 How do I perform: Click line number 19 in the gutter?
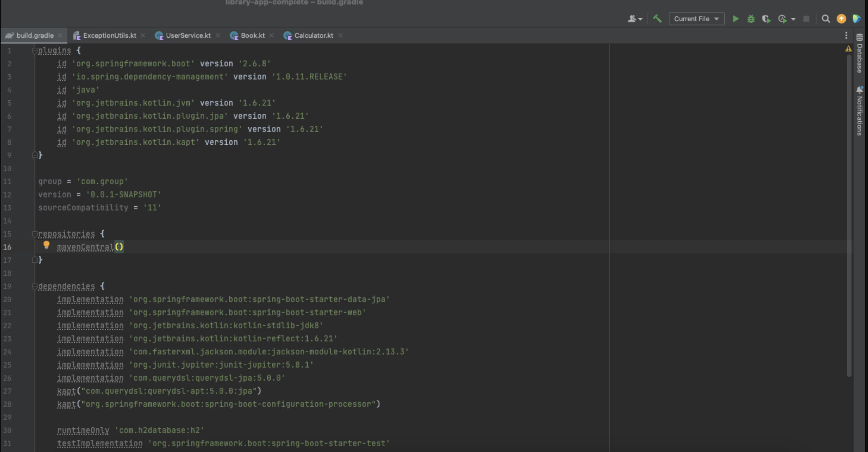point(7,286)
